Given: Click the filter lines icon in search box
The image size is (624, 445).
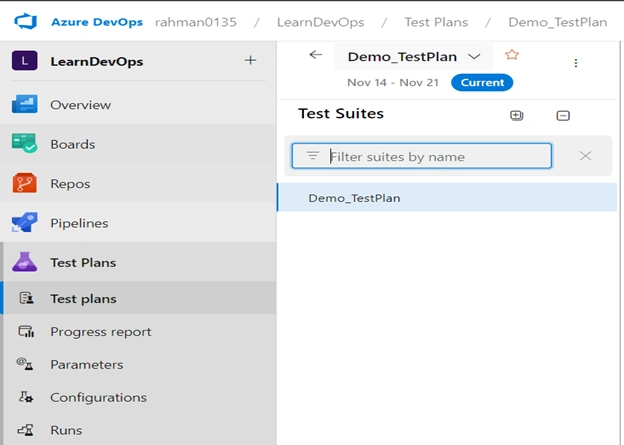Looking at the screenshot, I should tap(313, 156).
